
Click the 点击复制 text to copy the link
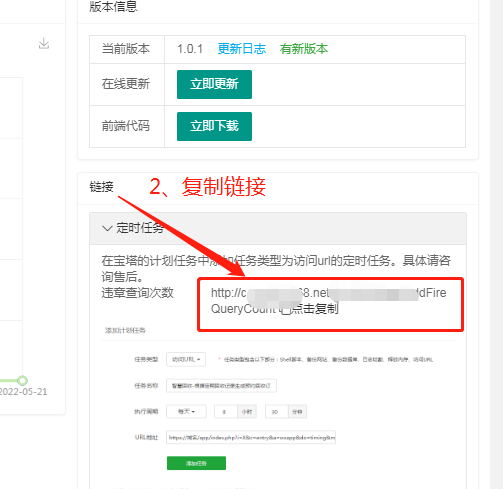(315, 309)
